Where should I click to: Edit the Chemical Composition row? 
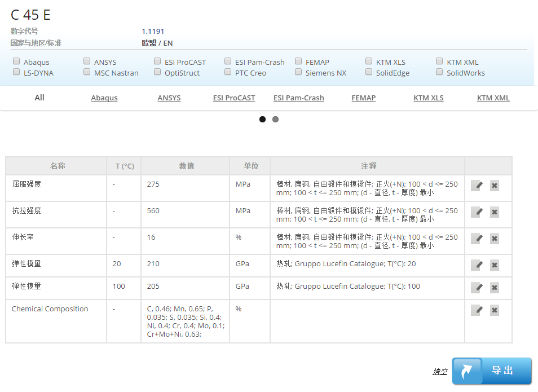click(x=477, y=310)
